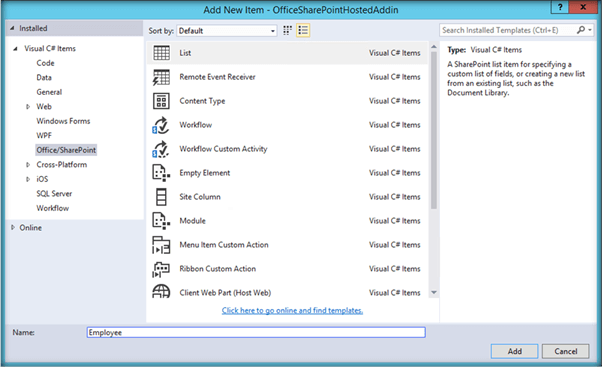Select the 'Remote Event Receiver' template name

[x=217, y=77]
